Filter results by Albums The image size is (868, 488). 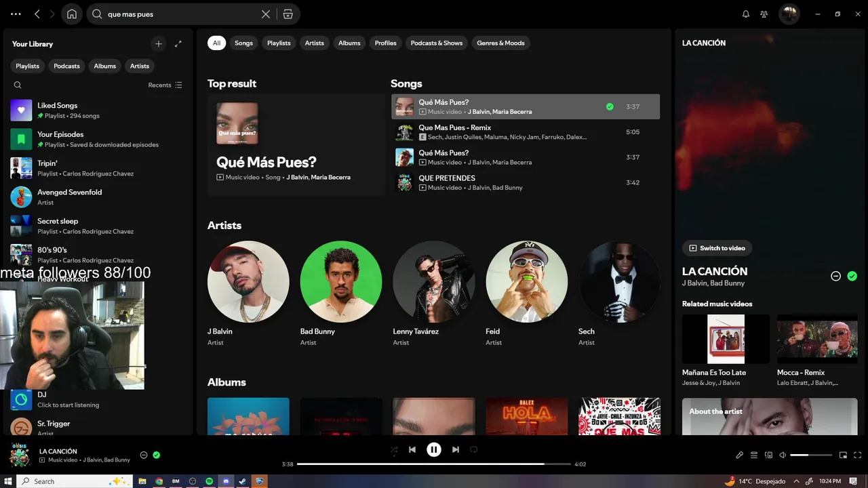350,43
